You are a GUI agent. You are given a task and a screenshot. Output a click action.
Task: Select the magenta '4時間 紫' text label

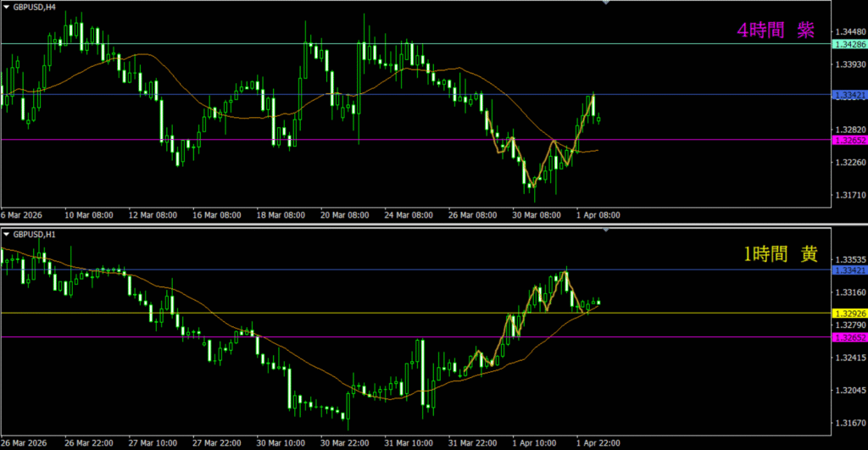775,31
